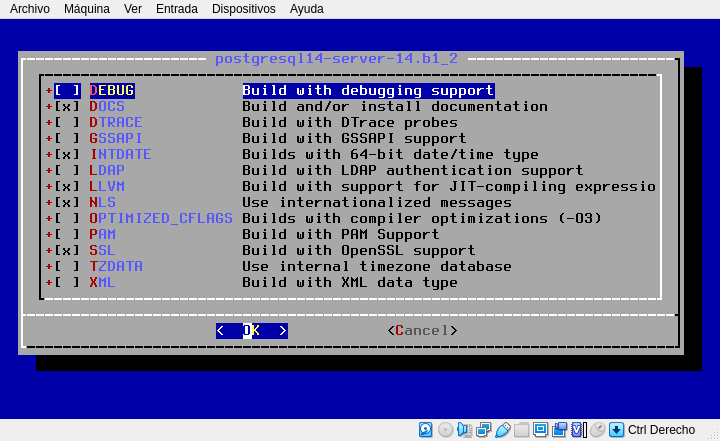
Task: Click the Ctrl Derecho host key label
Action: (x=661, y=430)
